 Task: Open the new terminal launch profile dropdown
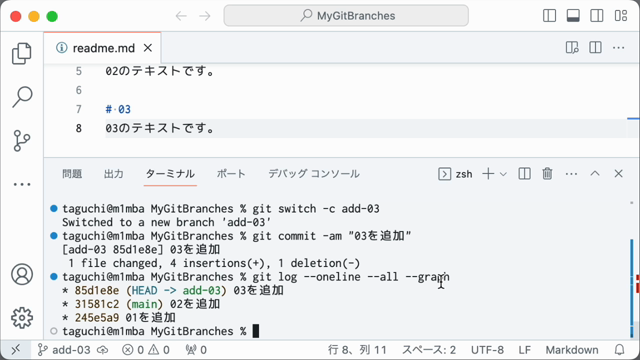tap(503, 174)
